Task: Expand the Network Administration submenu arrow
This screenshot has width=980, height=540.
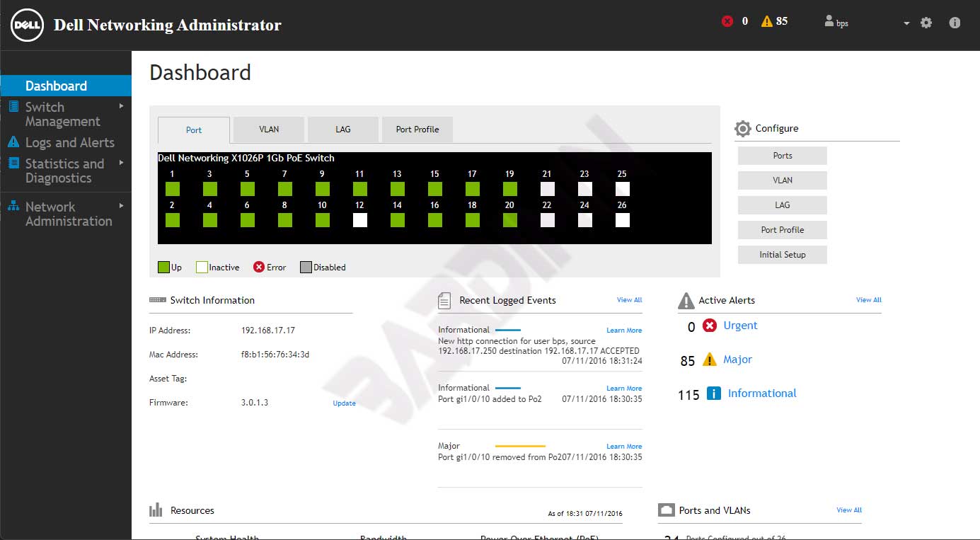Action: click(122, 206)
